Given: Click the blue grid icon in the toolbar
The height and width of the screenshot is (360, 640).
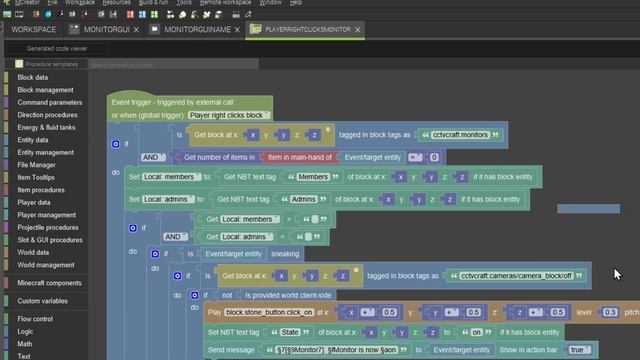Looking at the screenshot, I should pos(142,15).
